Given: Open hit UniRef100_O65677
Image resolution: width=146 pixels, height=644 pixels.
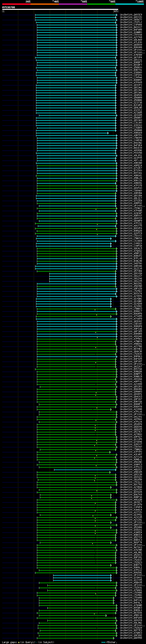Looking at the screenshot, I should coord(131,20).
